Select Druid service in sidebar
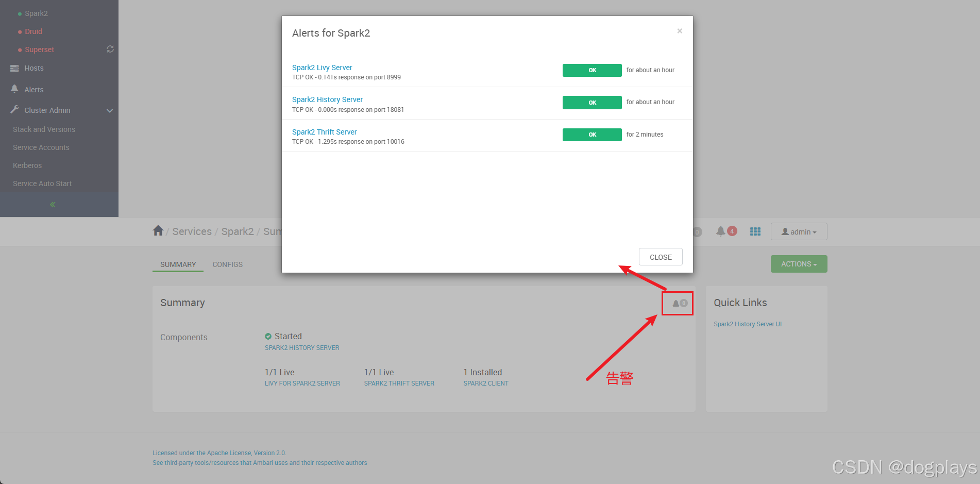This screenshot has height=484, width=980. [33, 31]
